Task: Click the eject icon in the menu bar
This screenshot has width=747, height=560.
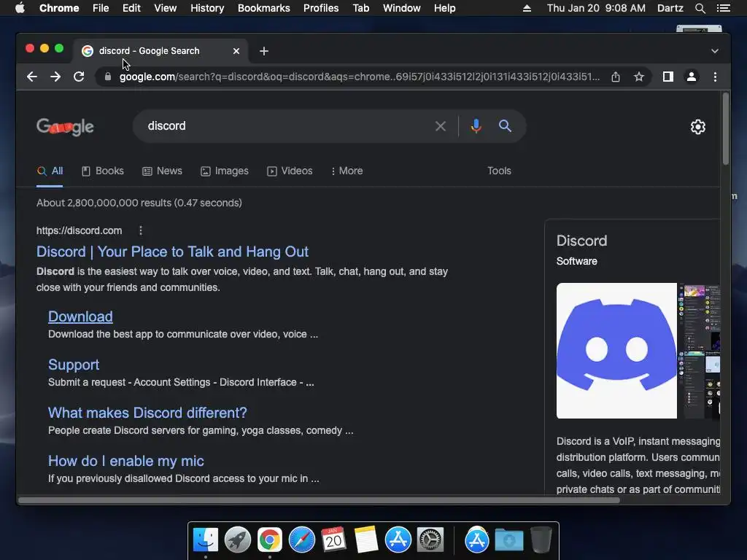Action: (527, 8)
